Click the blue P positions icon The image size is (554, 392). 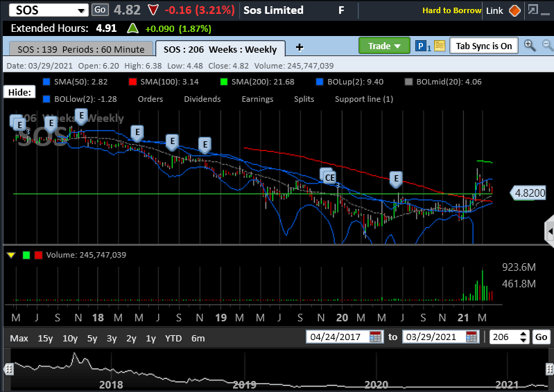(421, 46)
